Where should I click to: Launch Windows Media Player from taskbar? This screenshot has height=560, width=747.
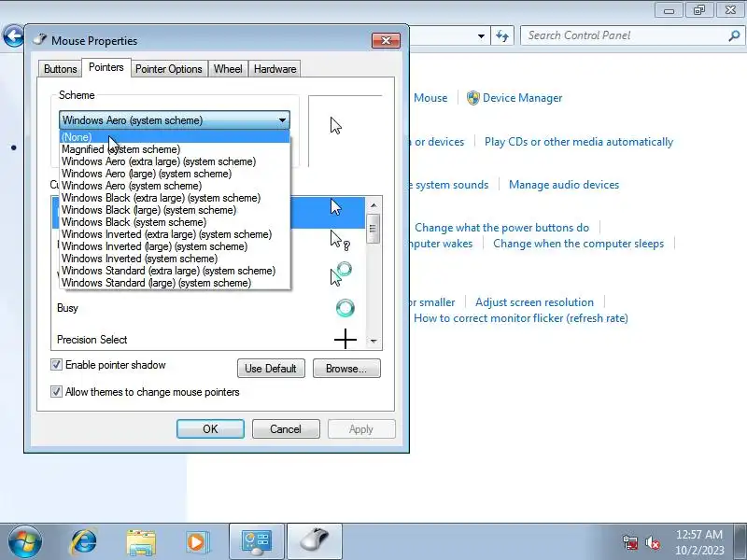pos(196,542)
